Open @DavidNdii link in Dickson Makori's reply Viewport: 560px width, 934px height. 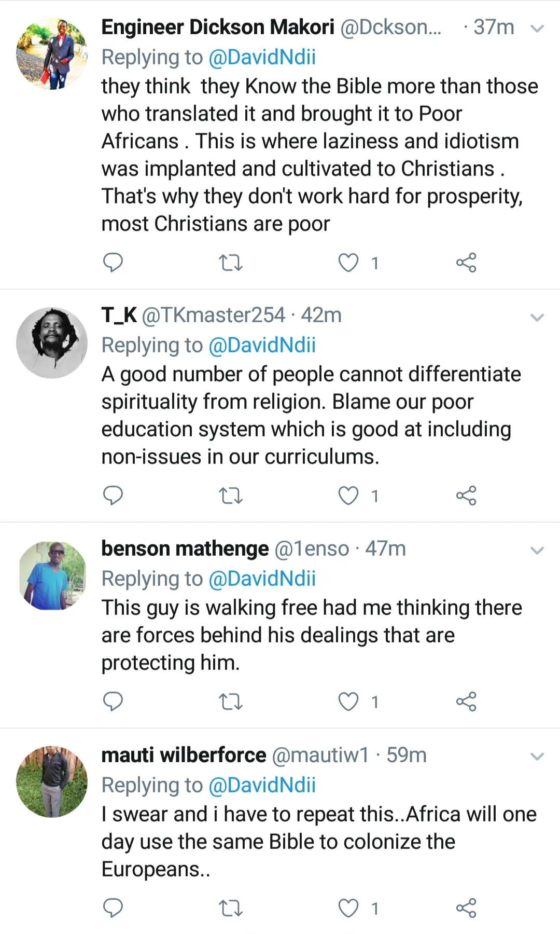pyautogui.click(x=262, y=57)
